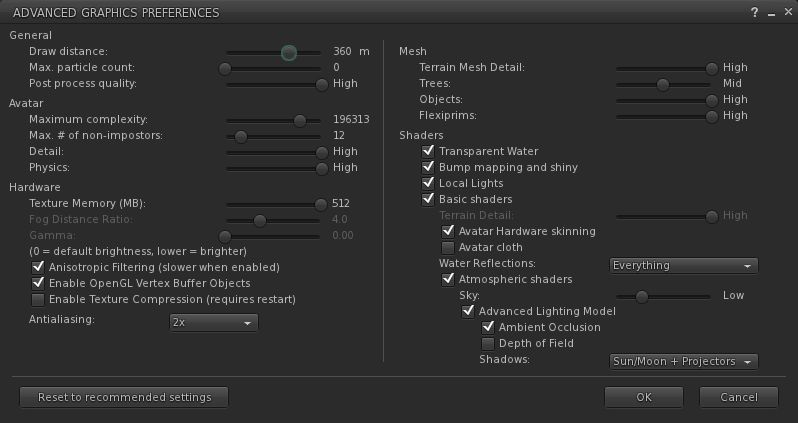This screenshot has width=798, height=423.
Task: Open the Shadows dropdown menu
Action: pos(684,361)
